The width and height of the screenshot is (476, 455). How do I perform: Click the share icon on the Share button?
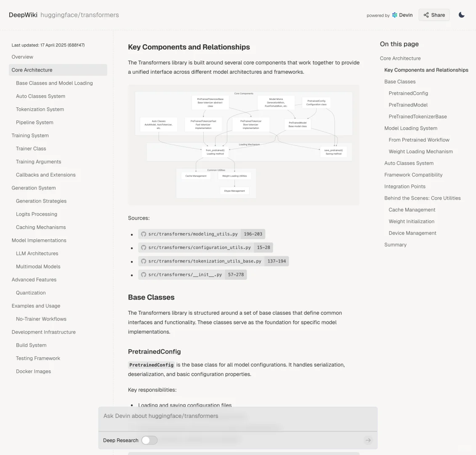[426, 15]
